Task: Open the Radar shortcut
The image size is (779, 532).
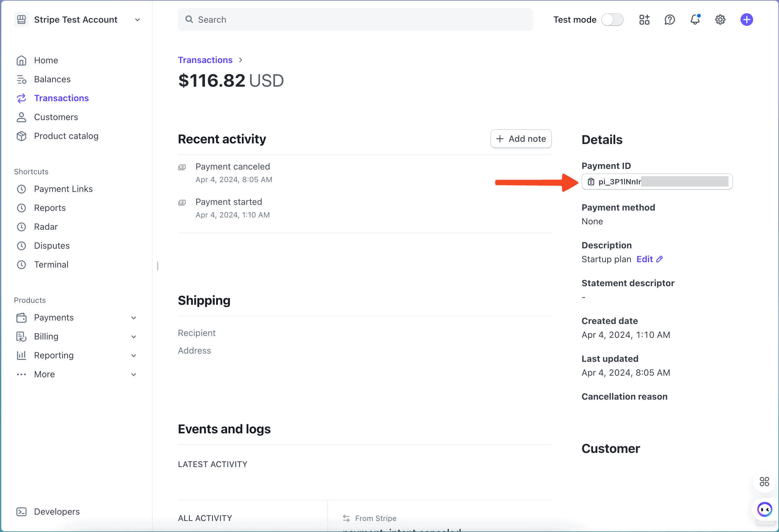Action: point(46,227)
